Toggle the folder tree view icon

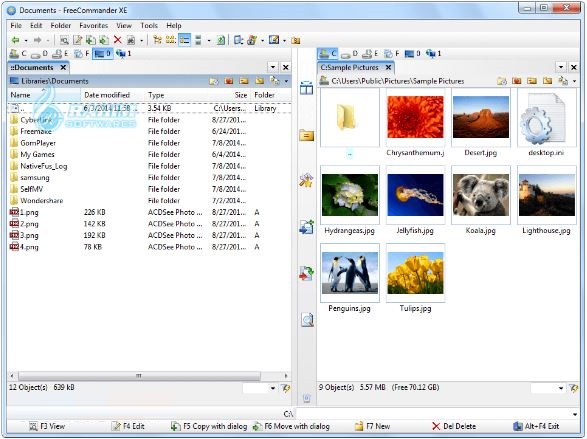click(157, 40)
